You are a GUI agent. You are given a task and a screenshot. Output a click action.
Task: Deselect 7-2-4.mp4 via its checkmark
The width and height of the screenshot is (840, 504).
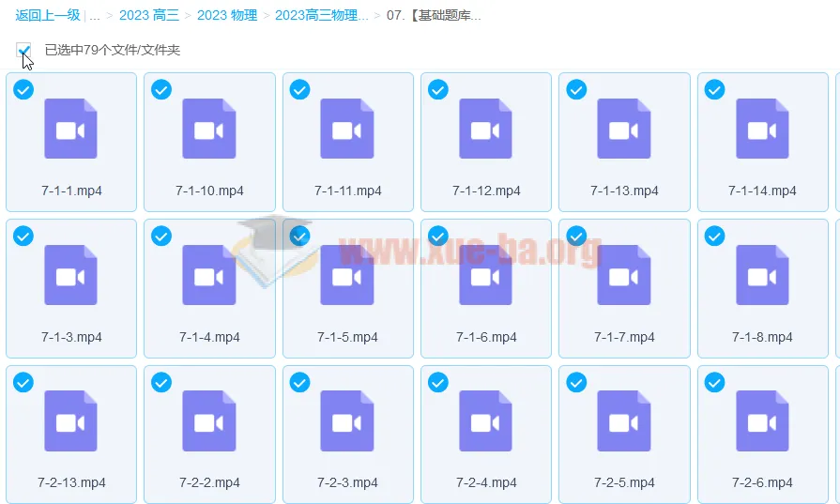coord(437,382)
